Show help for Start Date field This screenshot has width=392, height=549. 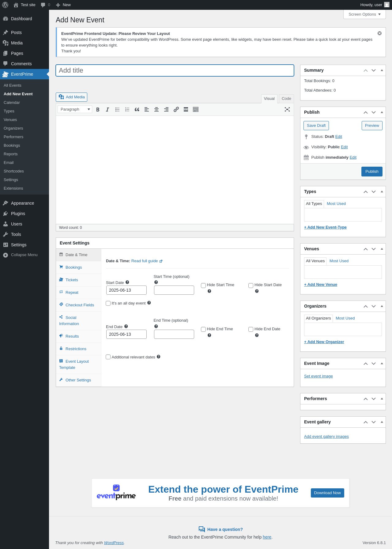pos(127,282)
